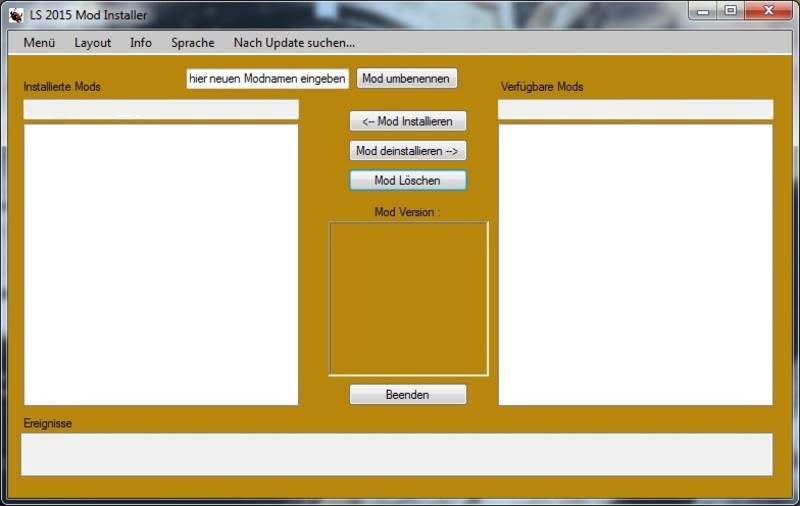Click inside the Installierte Mods list
This screenshot has width=800, height=506.
(x=161, y=264)
